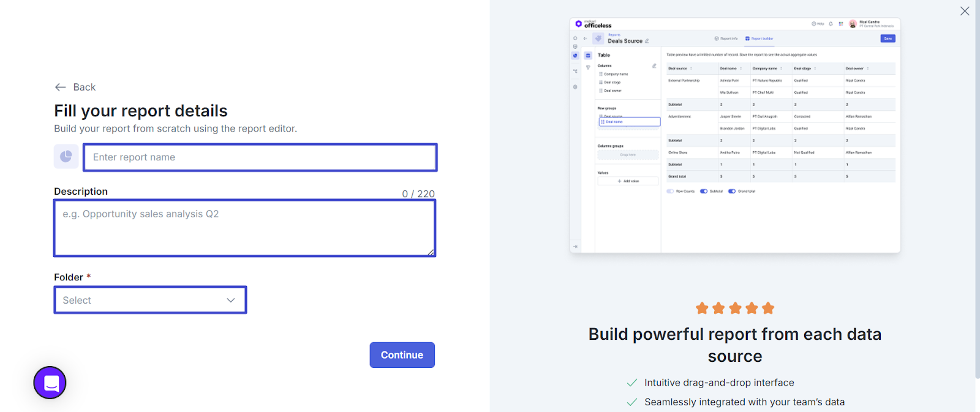Screen dimensions: 980x412
Task: Open the chat support widget
Action: pos(50,383)
